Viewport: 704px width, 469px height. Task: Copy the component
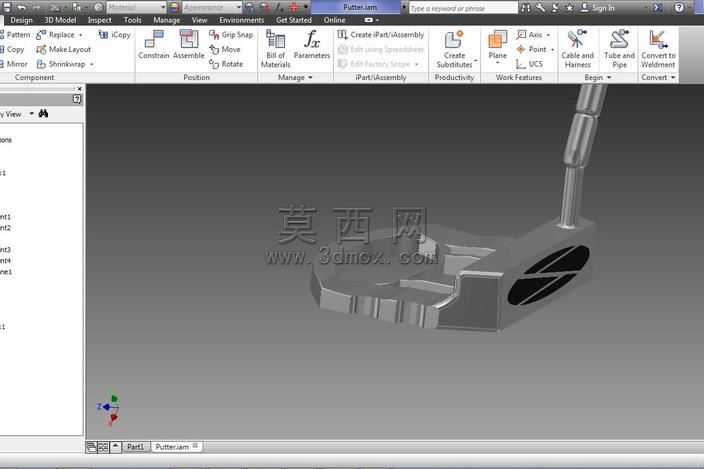12,49
